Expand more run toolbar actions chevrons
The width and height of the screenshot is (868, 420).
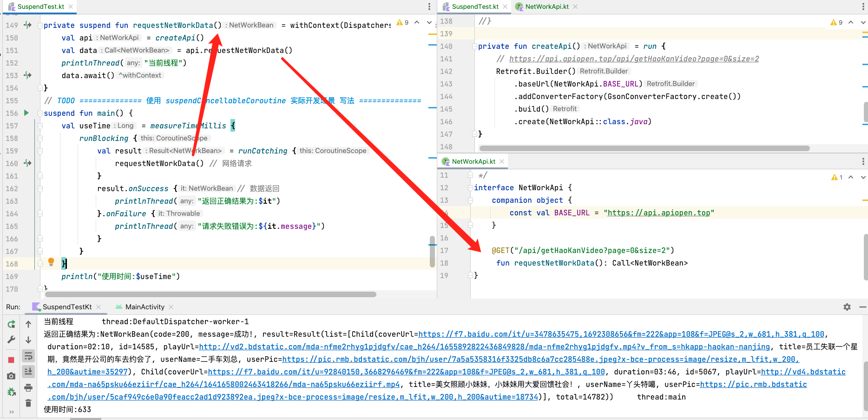click(11, 412)
